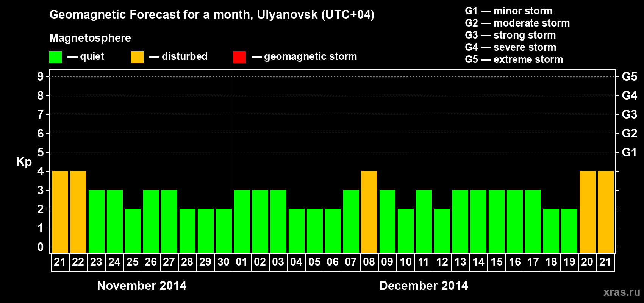Click the red geomagnetic storm legend swatch
The height and width of the screenshot is (303, 644).
(240, 57)
